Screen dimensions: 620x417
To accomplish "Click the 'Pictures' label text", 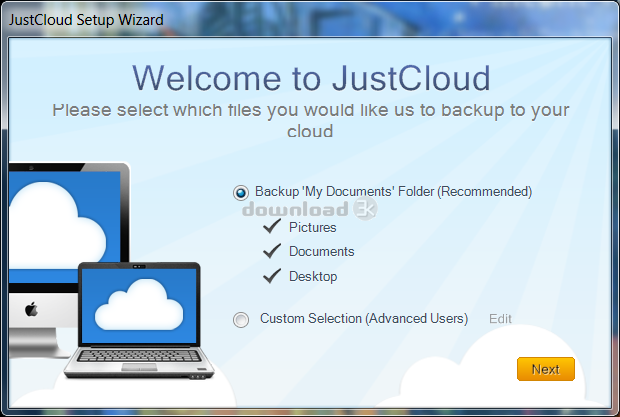I will [x=312, y=227].
